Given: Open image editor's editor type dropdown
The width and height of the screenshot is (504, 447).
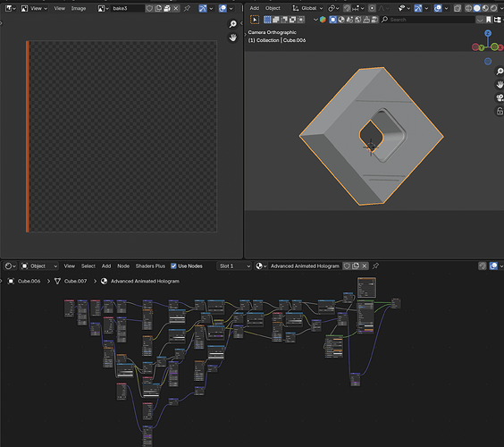Looking at the screenshot, I should [x=11, y=8].
